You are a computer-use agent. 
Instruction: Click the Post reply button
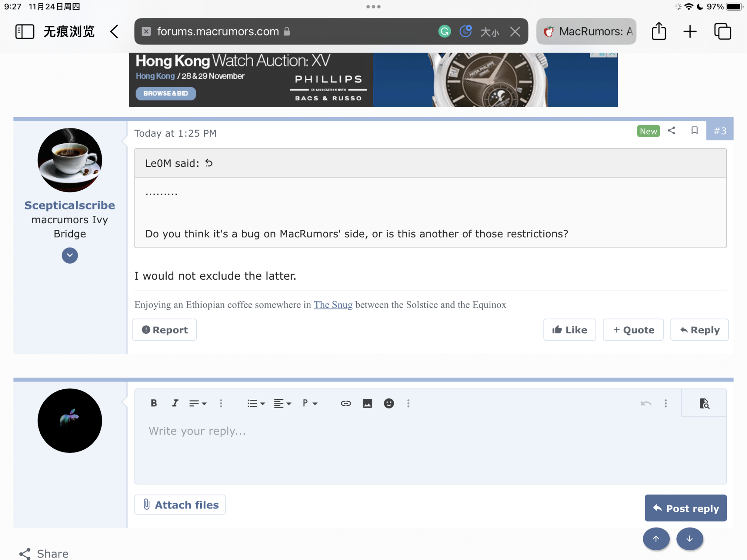pyautogui.click(x=685, y=508)
